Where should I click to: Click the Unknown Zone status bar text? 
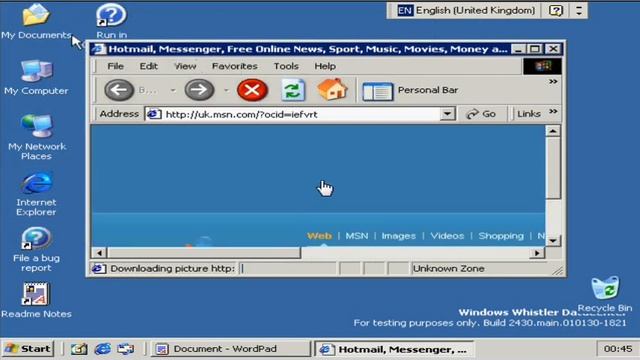click(448, 269)
